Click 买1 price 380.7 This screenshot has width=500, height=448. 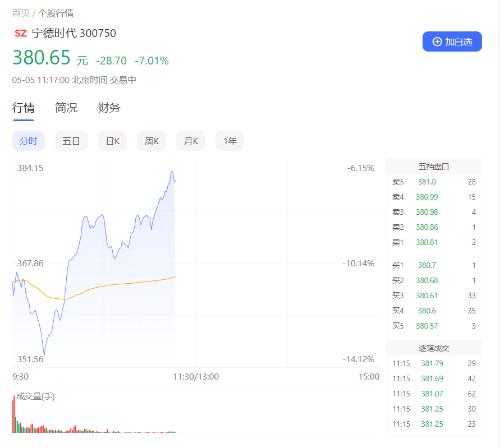tap(427, 265)
